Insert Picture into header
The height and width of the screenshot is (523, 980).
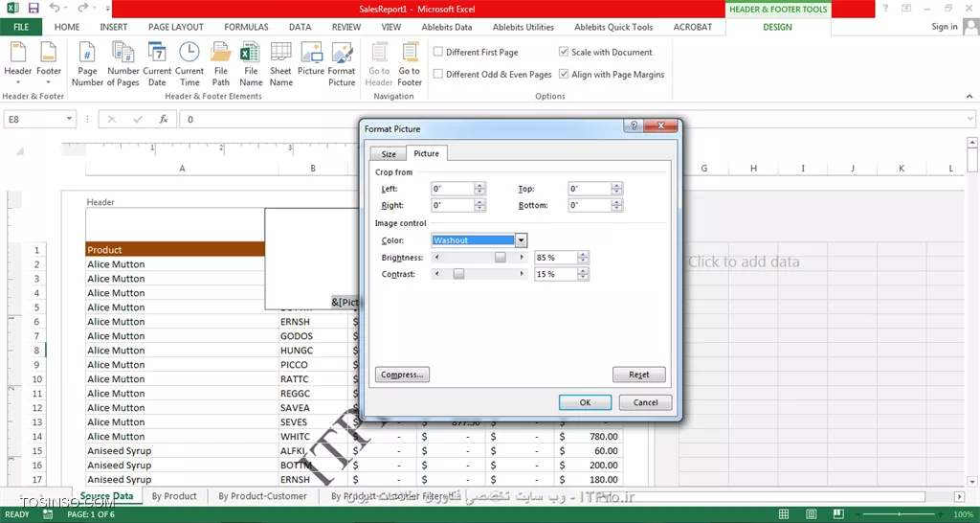click(x=311, y=58)
